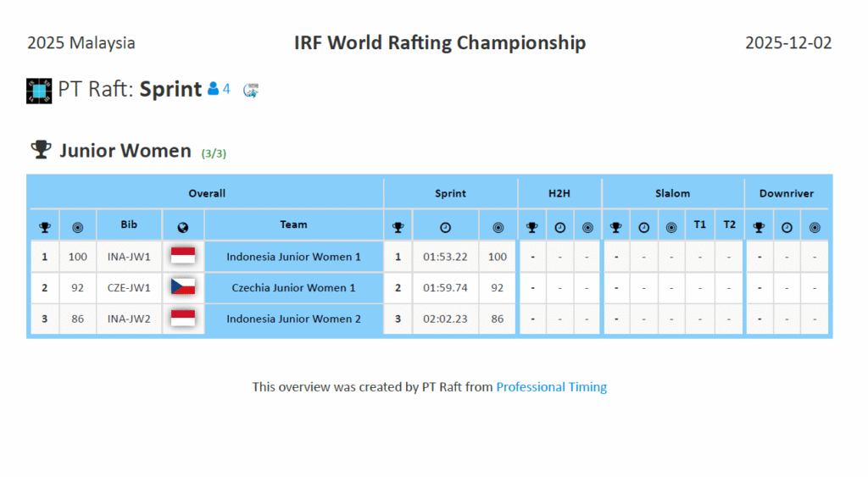Click the Slalom T2 column header
This screenshot has width=868, height=477.
pos(729,225)
